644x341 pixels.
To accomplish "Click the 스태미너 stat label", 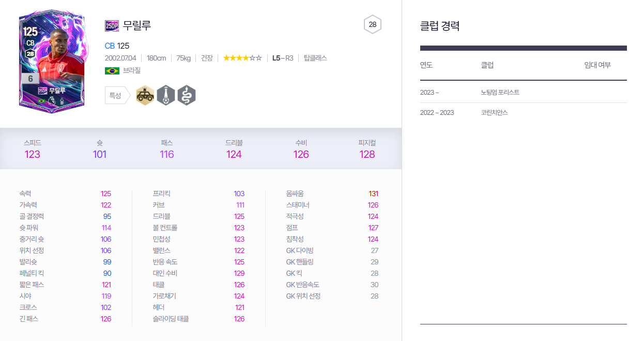I will (x=298, y=205).
